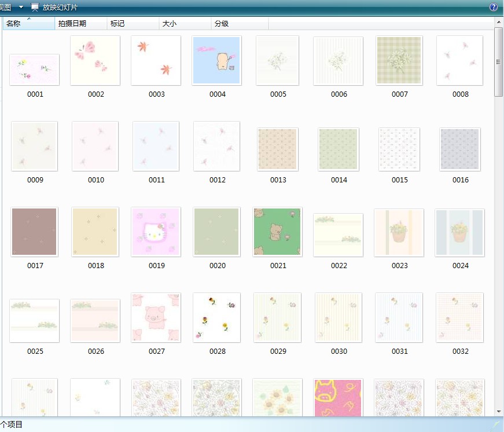Click the file name label 0004
504x432 pixels.
click(x=218, y=94)
